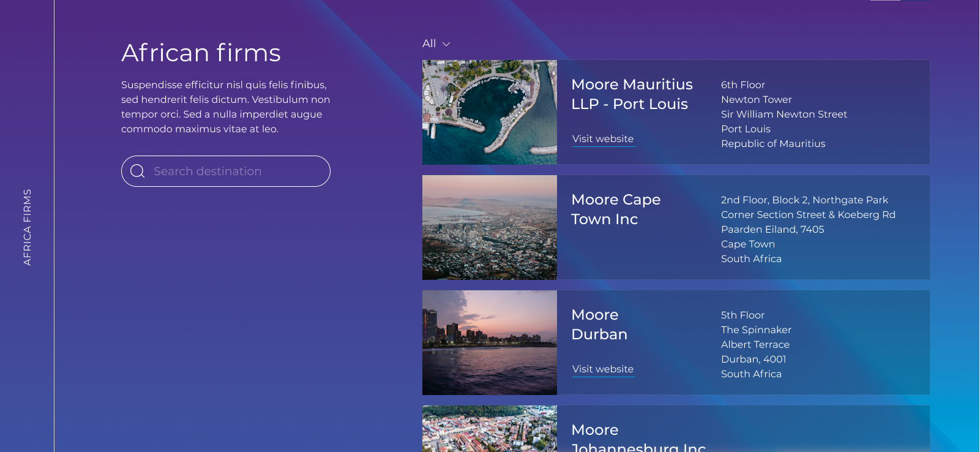
Task: Focus the Search destination input field
Action: tap(233, 171)
